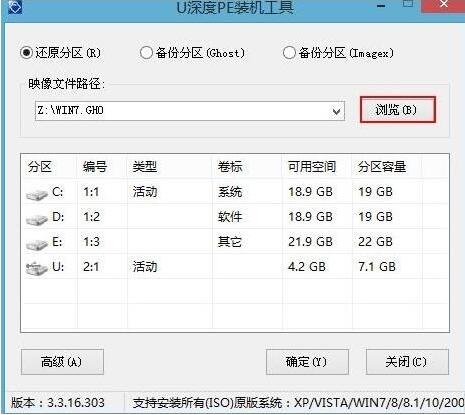Click the 系统 volume label
The width and height of the screenshot is (465, 415).
coord(230,192)
